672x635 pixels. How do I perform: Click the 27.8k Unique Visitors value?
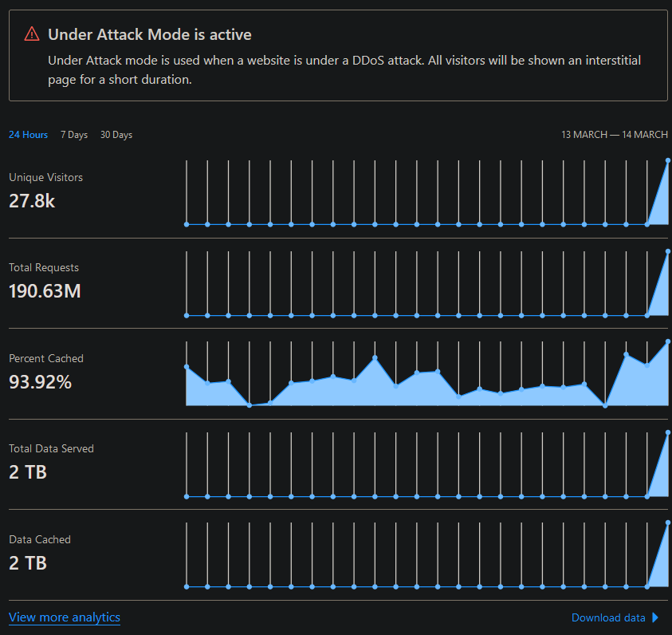click(x=32, y=200)
